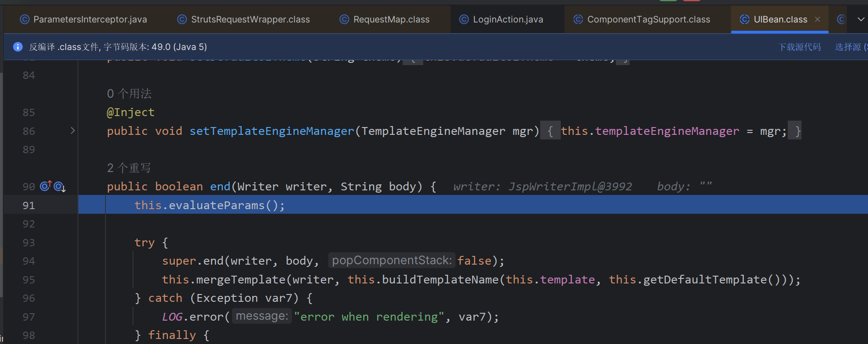868x344 pixels.
Task: Click the blue info icon in decompiler banner
Action: pos(18,47)
